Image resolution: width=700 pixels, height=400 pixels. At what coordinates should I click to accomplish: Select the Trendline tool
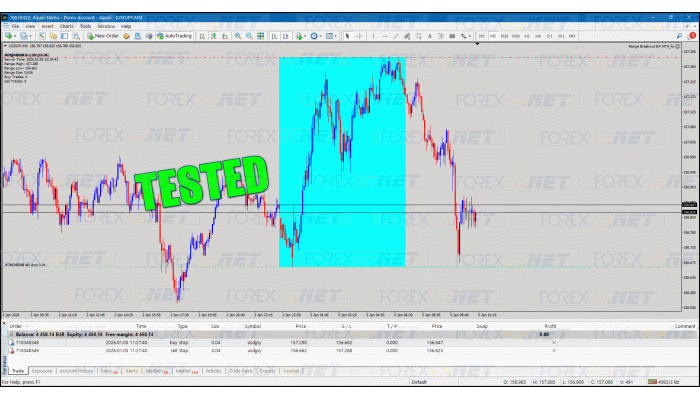tap(396, 36)
